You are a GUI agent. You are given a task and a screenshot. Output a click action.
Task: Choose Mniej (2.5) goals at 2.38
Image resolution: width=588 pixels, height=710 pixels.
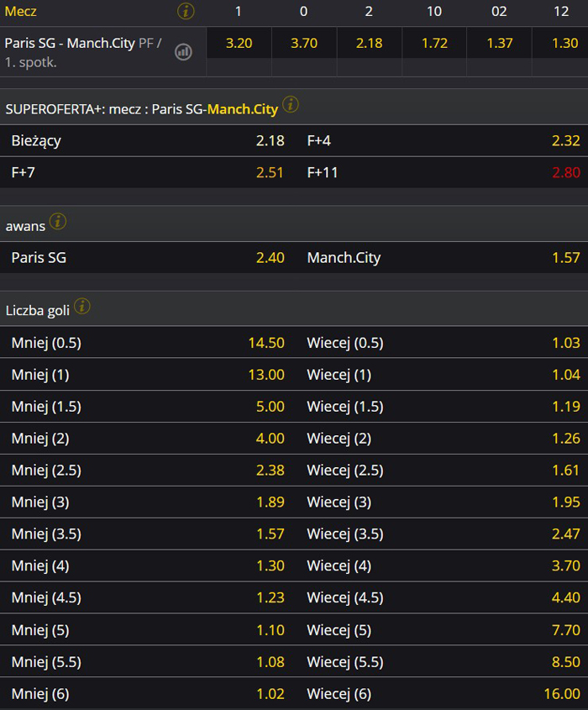pos(270,471)
